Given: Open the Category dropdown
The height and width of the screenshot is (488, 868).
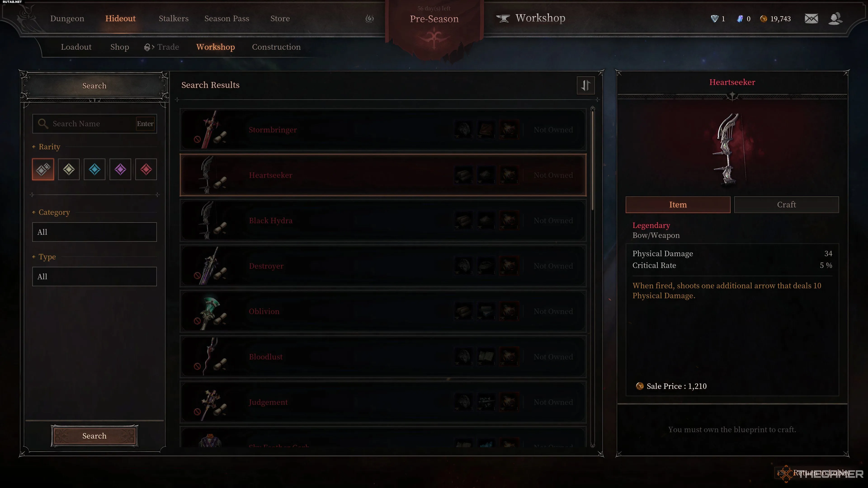Looking at the screenshot, I should (x=94, y=232).
